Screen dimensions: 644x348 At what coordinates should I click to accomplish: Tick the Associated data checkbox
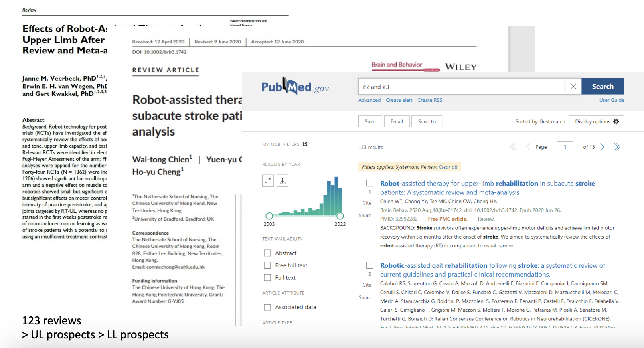[267, 307]
